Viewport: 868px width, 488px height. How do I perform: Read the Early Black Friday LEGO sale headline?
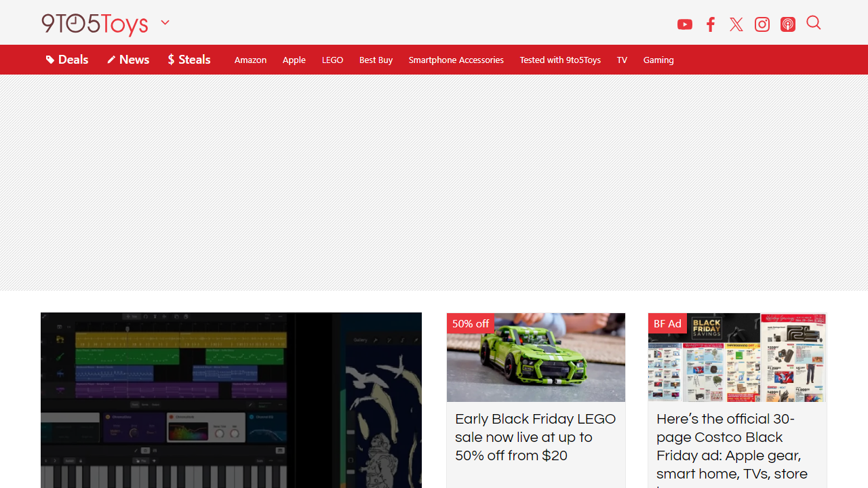[x=535, y=437]
